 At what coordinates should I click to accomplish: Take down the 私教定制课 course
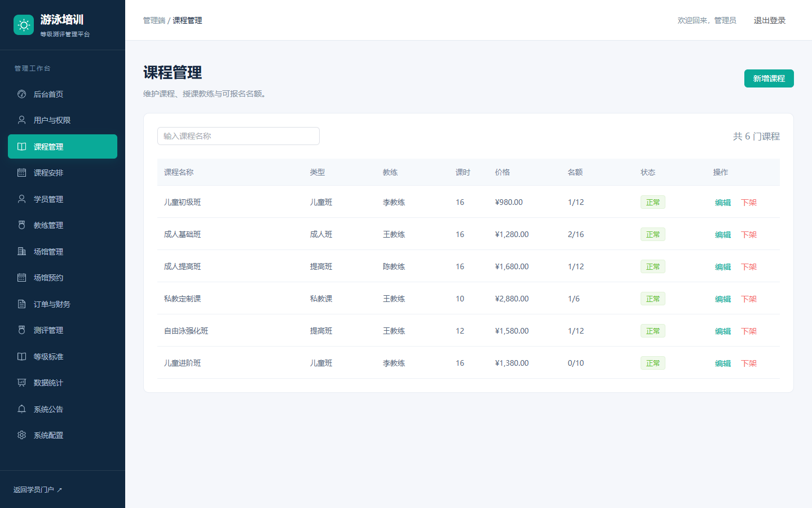pos(749,299)
